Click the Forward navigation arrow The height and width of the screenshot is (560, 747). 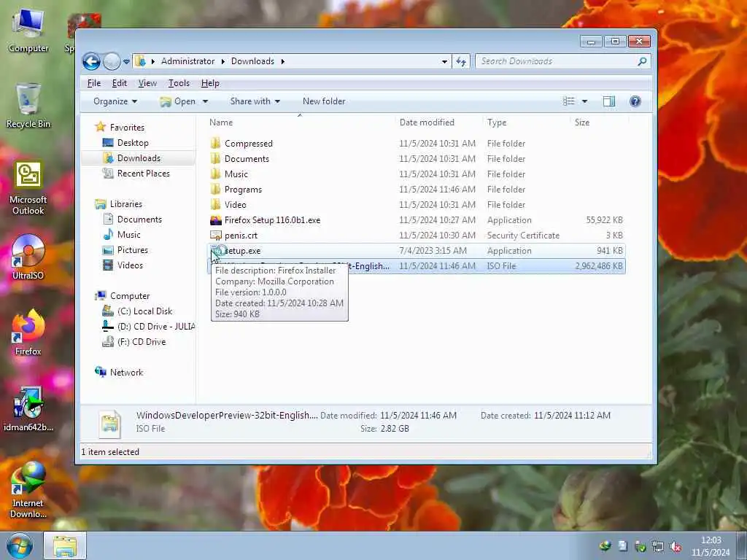112,61
